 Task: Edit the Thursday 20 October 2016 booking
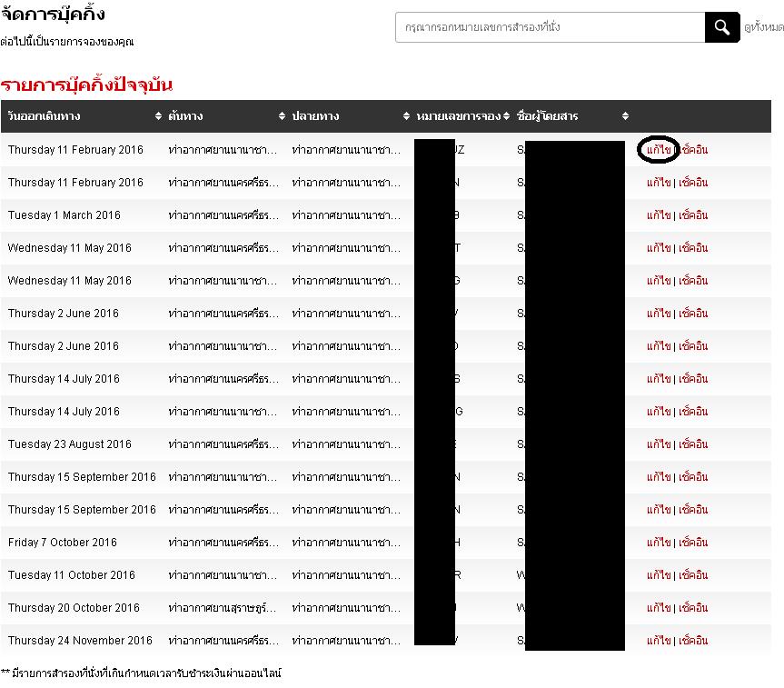click(659, 607)
